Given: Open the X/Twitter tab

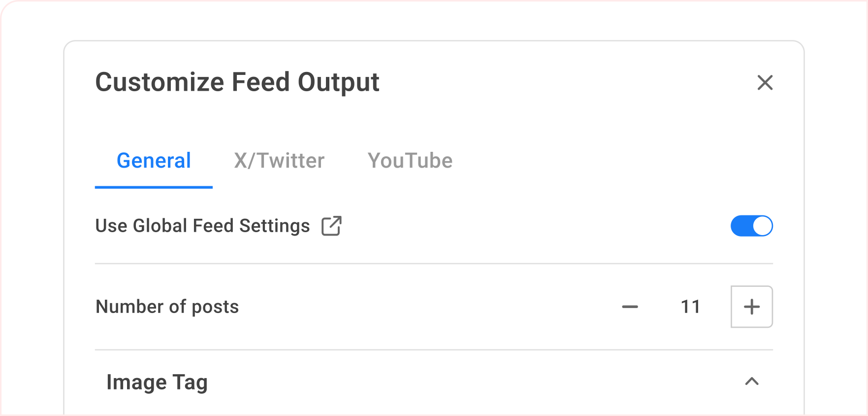Looking at the screenshot, I should tap(279, 161).
